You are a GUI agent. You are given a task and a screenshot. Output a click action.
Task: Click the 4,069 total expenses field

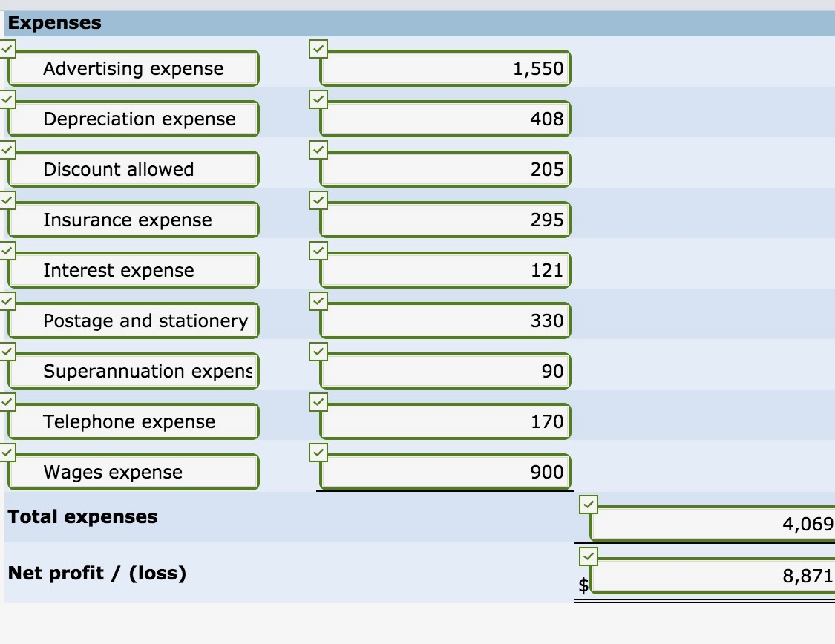713,524
